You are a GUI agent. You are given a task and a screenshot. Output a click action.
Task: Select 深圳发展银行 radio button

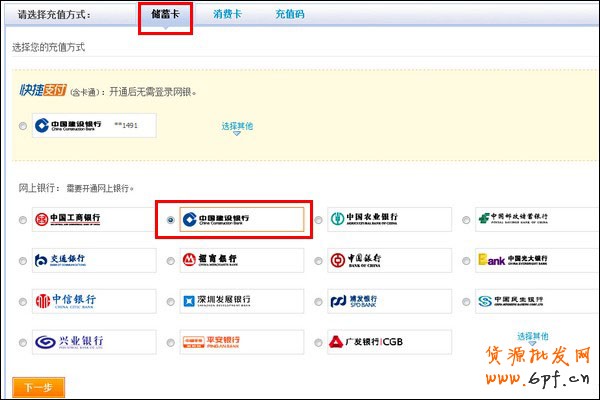[171, 302]
